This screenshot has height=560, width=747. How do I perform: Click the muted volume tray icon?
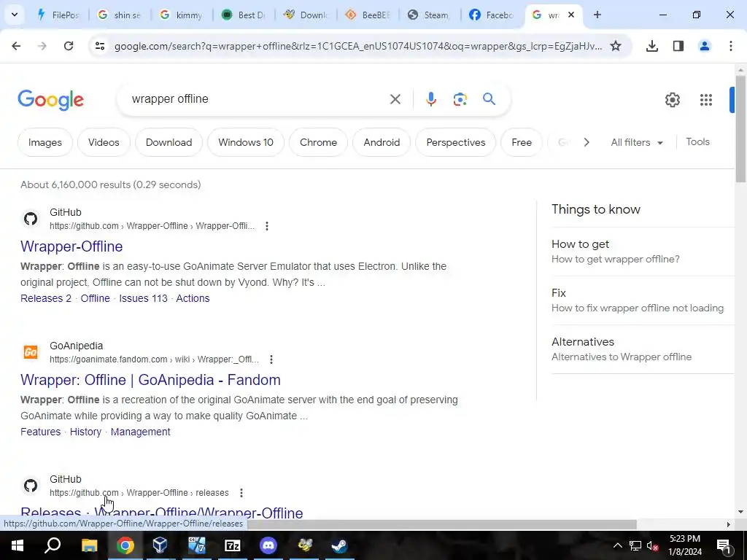[x=651, y=545]
